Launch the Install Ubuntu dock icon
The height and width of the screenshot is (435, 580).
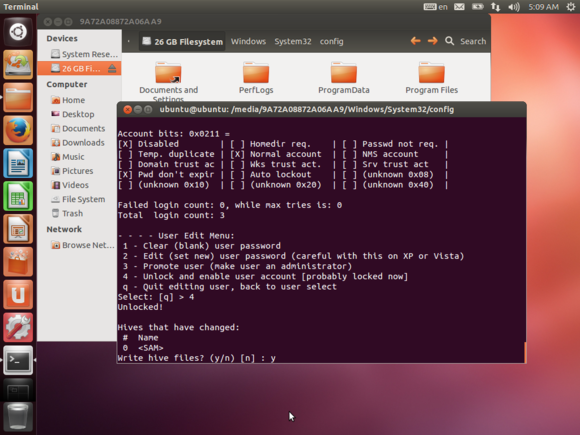pyautogui.click(x=18, y=65)
